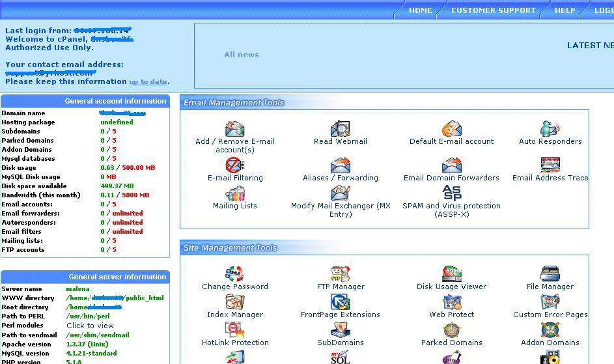The width and height of the screenshot is (614, 364).
Task: Open the Disk Usage Viewer icon
Action: coord(451,274)
